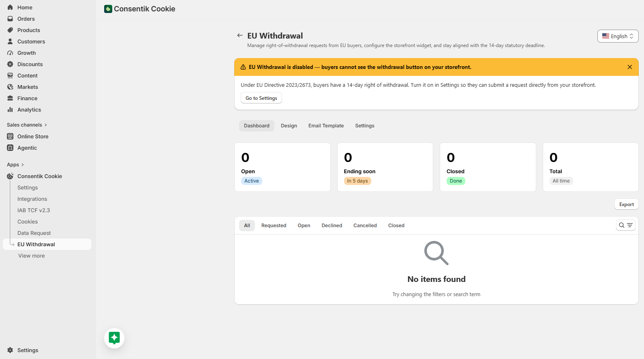Open the English language dropdown
Viewport: 644px width, 359px height.
click(618, 36)
